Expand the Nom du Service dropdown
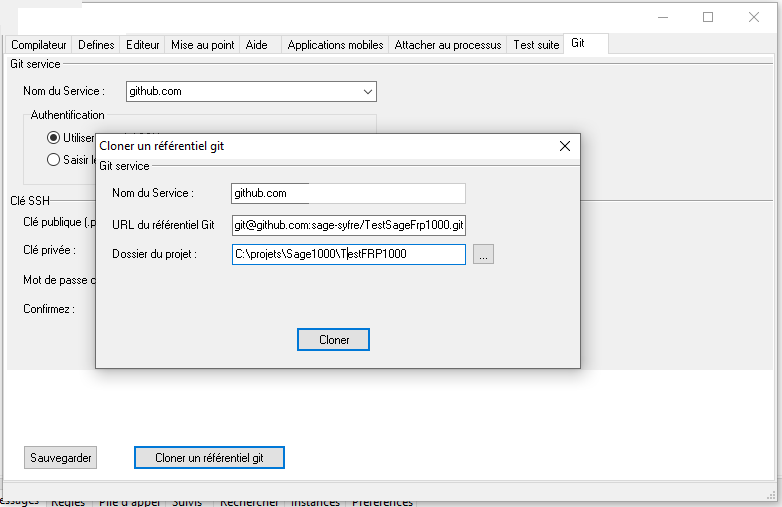 [x=368, y=92]
